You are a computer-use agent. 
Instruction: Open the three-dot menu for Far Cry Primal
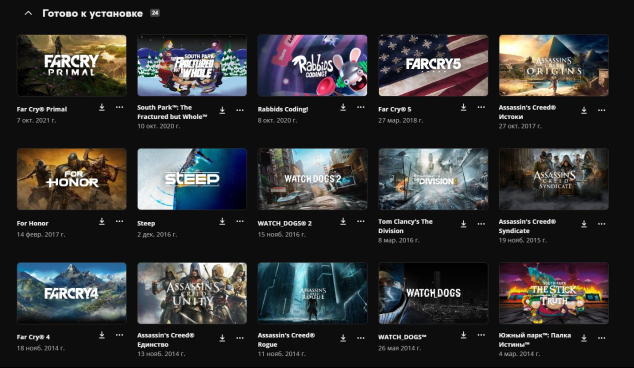(x=119, y=107)
